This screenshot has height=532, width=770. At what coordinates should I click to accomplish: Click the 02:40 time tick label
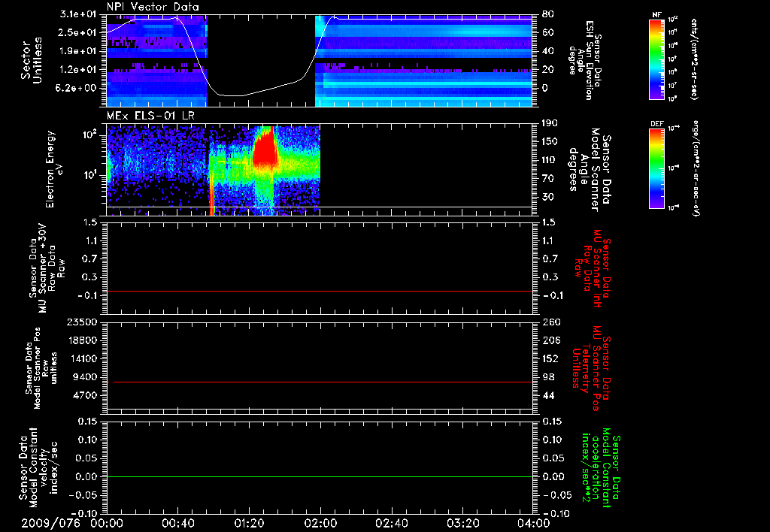[x=391, y=523]
